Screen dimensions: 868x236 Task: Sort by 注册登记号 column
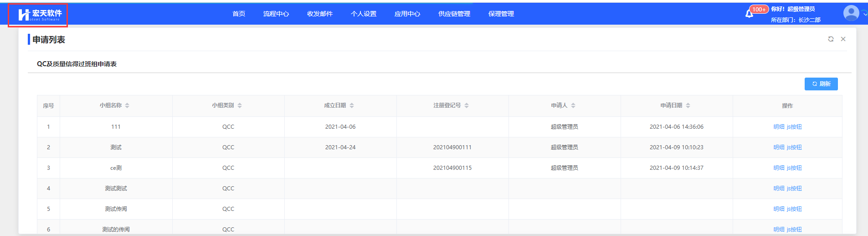[467, 105]
